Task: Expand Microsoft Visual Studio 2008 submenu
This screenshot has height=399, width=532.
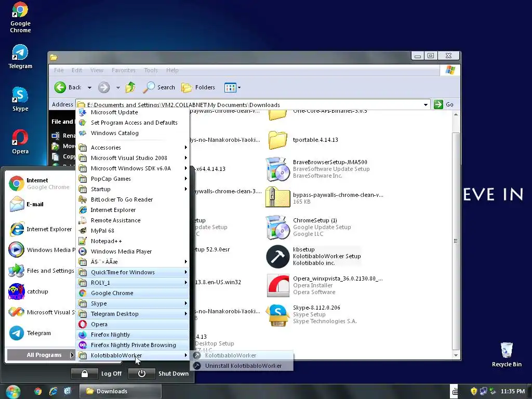Action: pyautogui.click(x=132, y=158)
